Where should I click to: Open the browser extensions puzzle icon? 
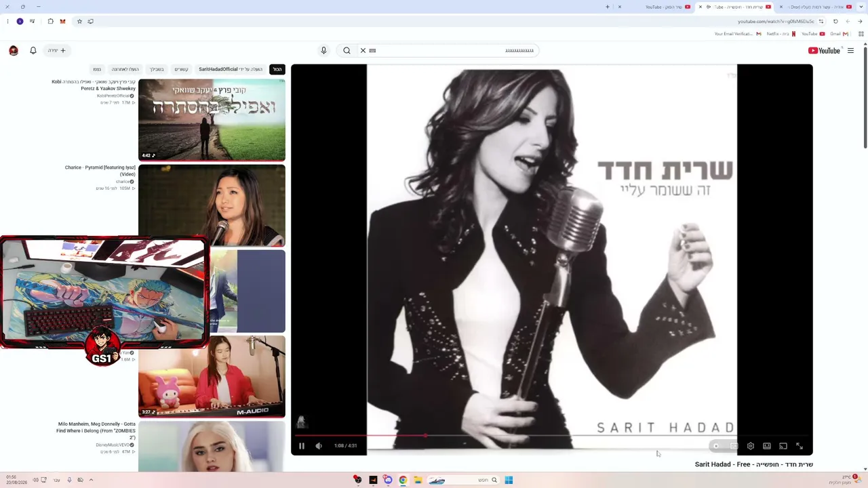[x=50, y=21]
